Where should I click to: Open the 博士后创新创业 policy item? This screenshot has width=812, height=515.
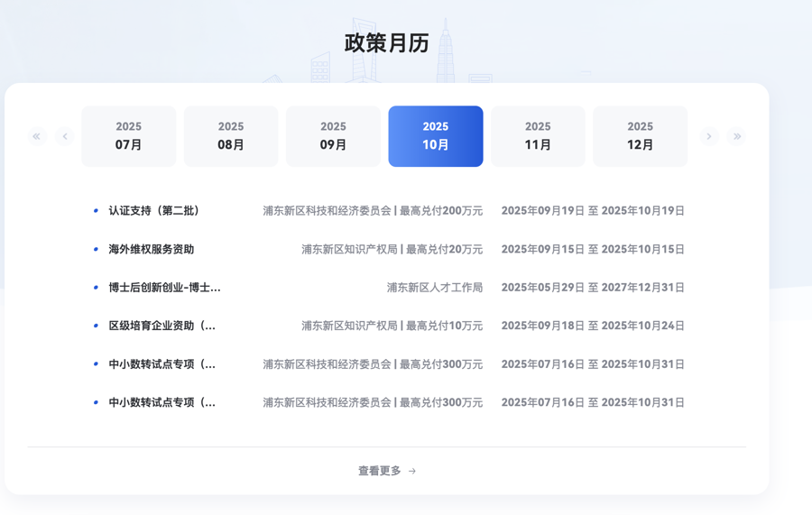164,288
